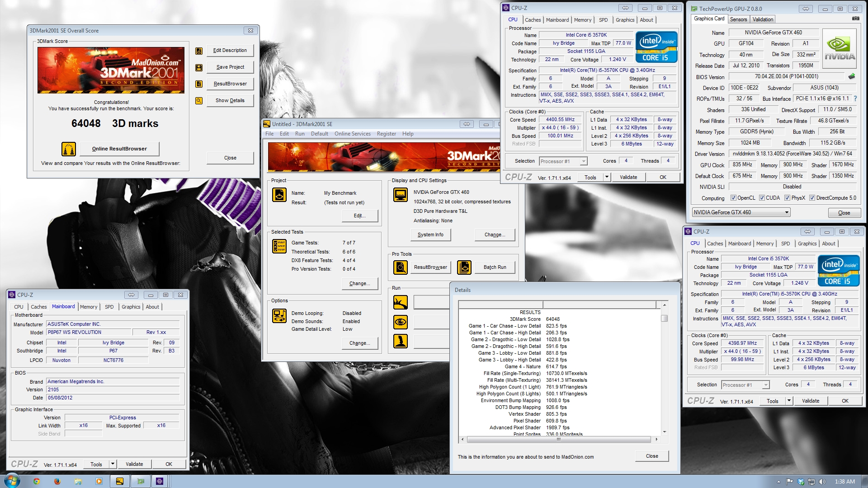Click the Options icon next to Demo Looping
Viewport: 868px width, 488px height.
click(279, 316)
